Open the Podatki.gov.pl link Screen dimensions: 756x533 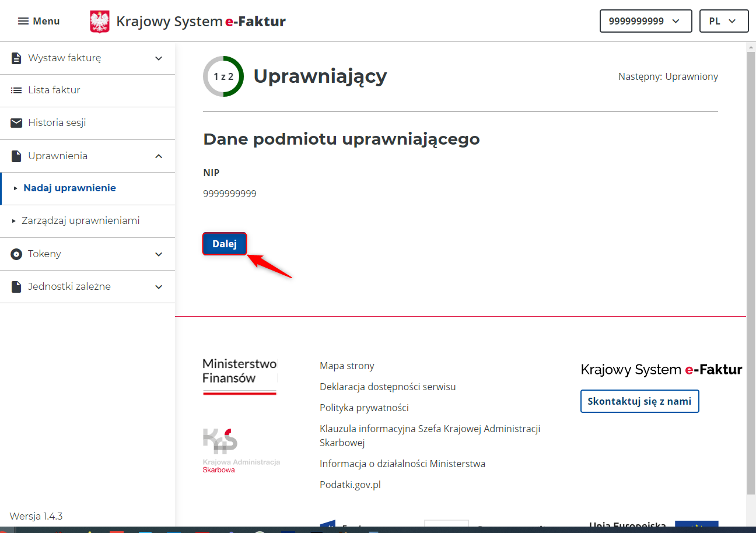pyautogui.click(x=350, y=485)
